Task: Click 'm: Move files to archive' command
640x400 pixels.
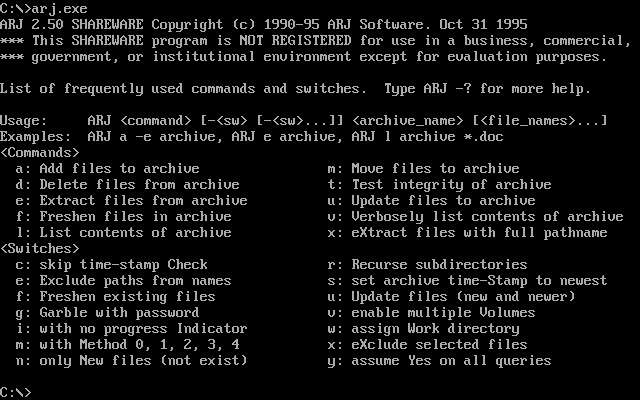Action: tap(424, 169)
